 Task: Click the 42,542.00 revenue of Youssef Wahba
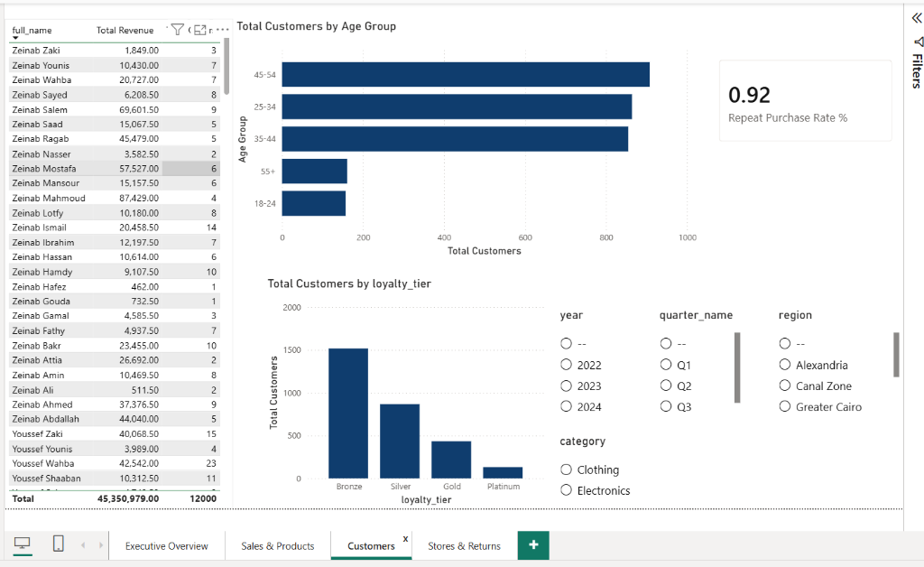(139, 463)
